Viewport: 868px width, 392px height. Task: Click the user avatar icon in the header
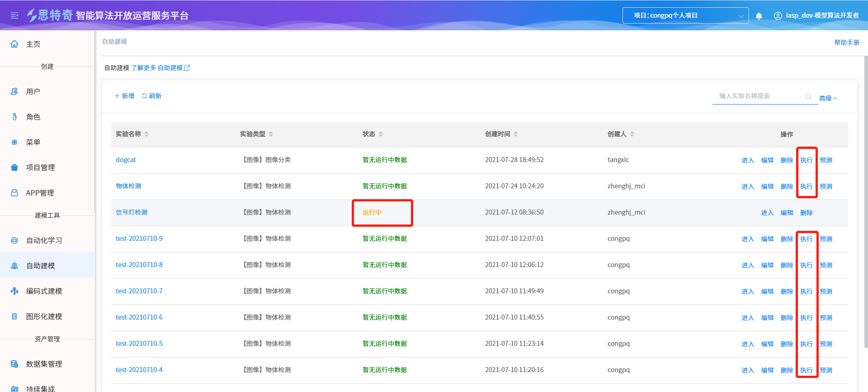[778, 16]
